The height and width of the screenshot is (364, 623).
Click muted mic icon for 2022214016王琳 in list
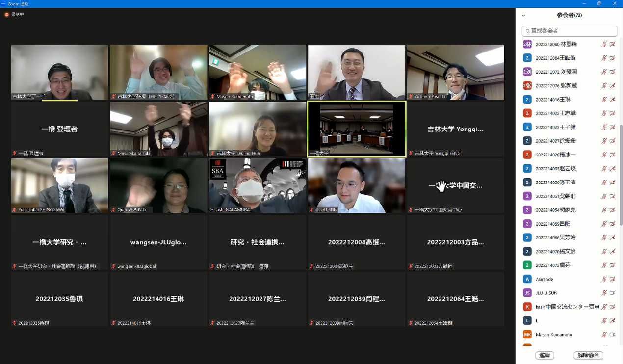coord(604,100)
